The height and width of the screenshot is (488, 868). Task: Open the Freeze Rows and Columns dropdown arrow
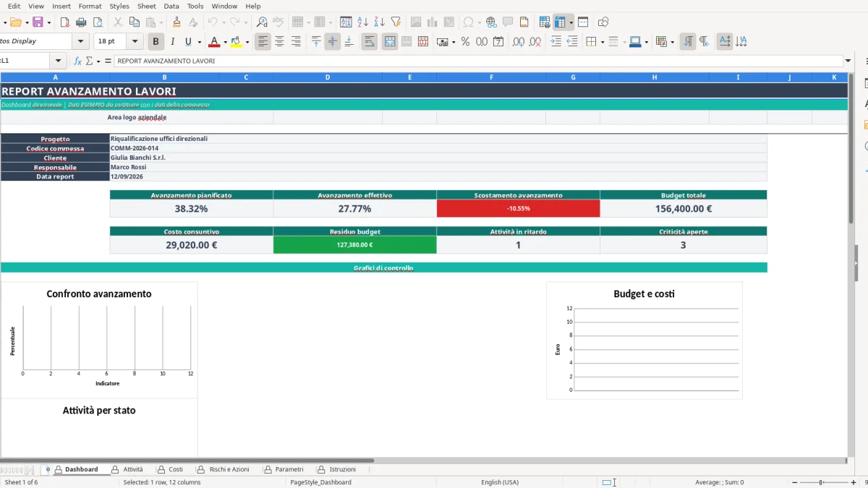click(571, 22)
